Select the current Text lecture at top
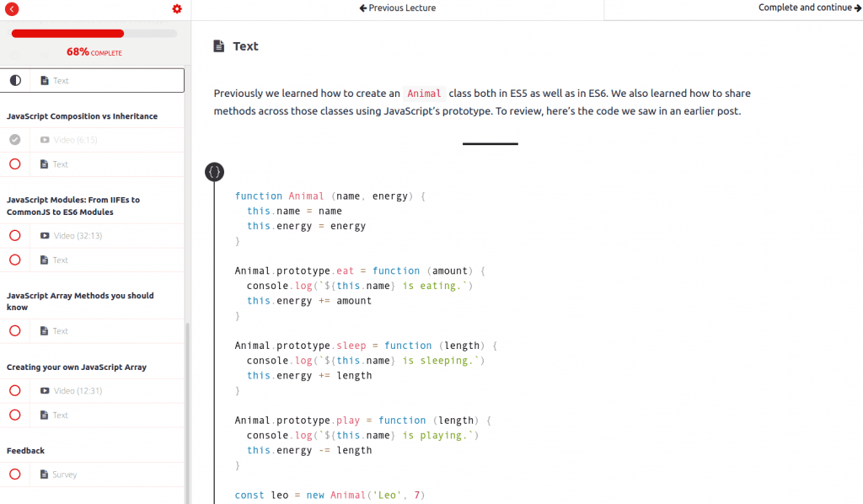Viewport: 863px width, 504px height. click(93, 80)
